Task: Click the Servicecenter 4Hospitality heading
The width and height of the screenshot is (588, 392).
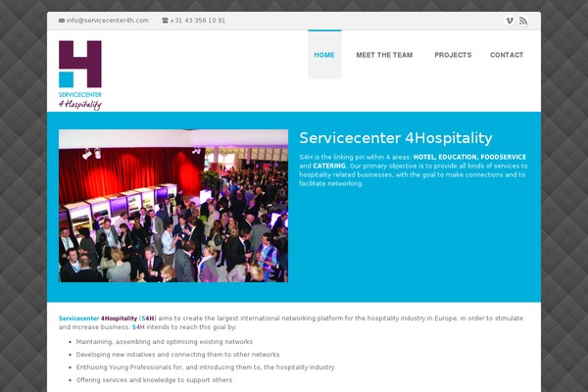Action: (396, 138)
